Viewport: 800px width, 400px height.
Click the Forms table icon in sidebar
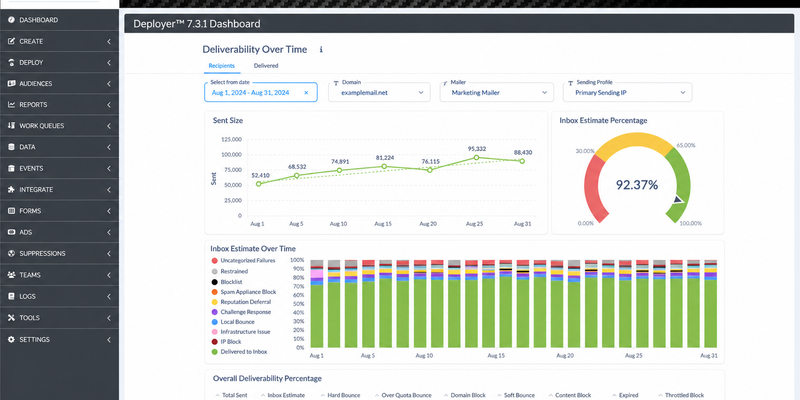11,211
